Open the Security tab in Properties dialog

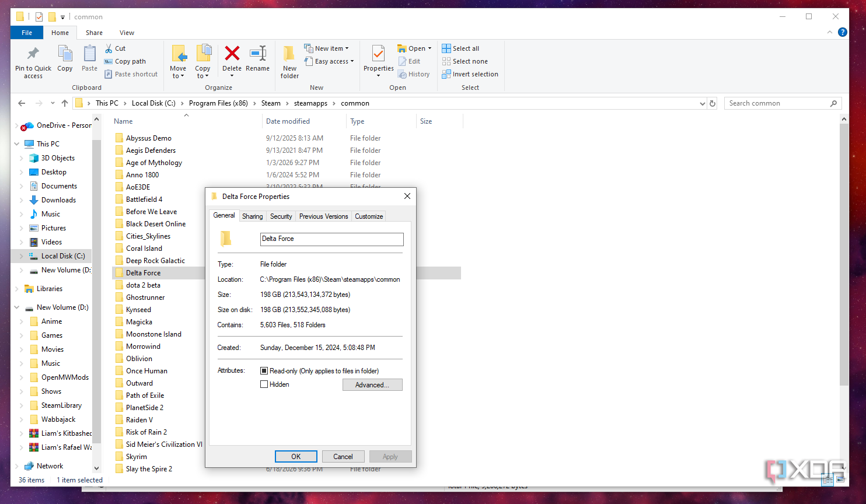(281, 216)
